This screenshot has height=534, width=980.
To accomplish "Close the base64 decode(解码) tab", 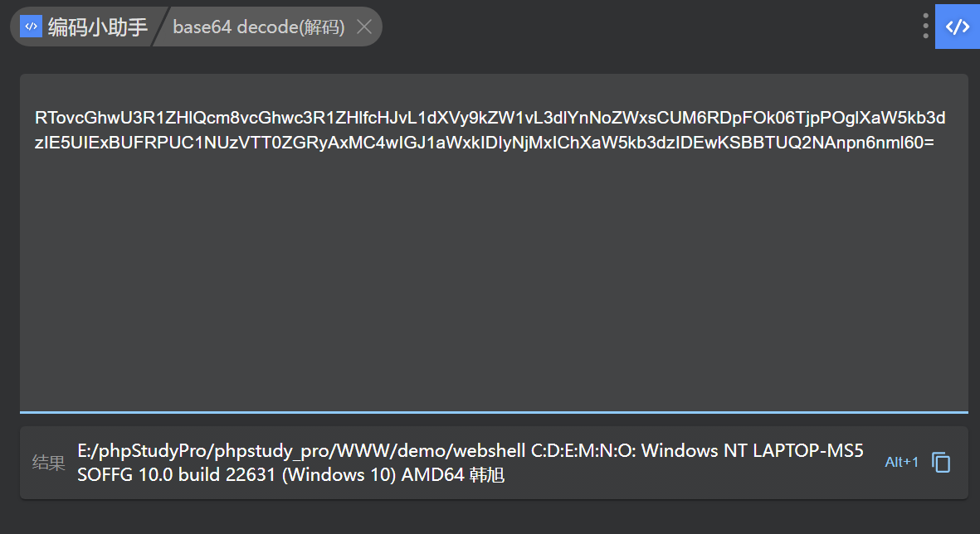I will 363,26.
